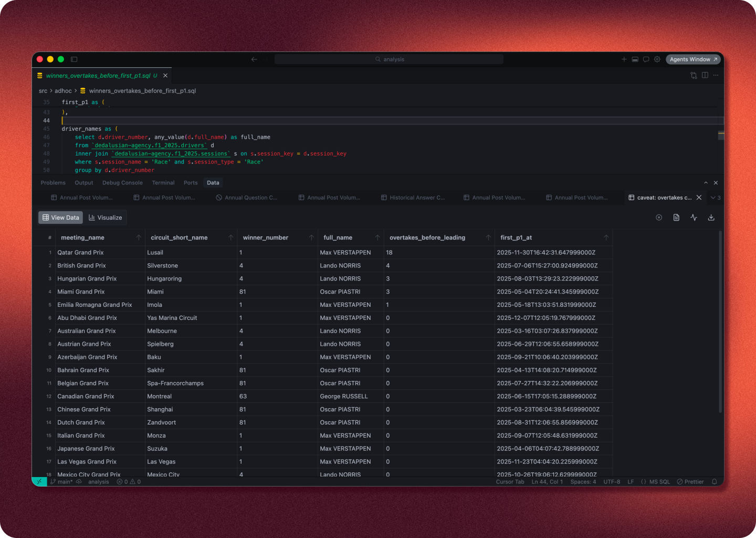756x538 pixels.
Task: Click the 'Spa-Francorchamps' cell
Action: click(x=191, y=384)
